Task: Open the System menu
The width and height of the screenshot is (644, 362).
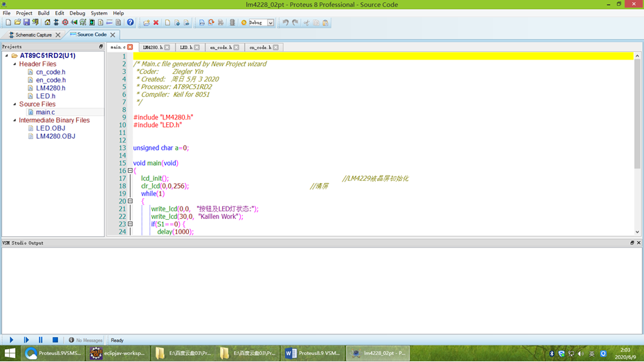Action: pos(99,13)
